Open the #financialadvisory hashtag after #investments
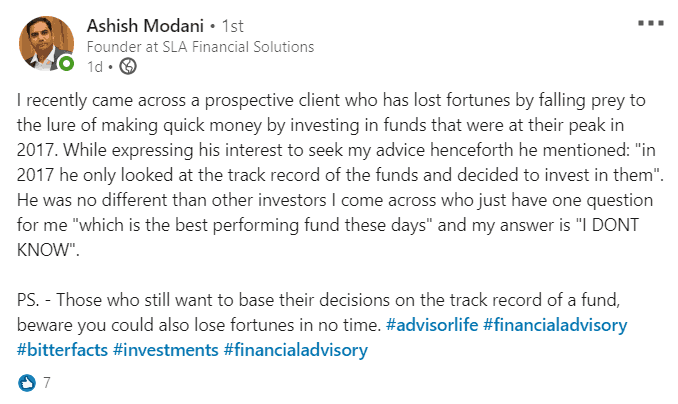678x404 pixels. tap(296, 350)
